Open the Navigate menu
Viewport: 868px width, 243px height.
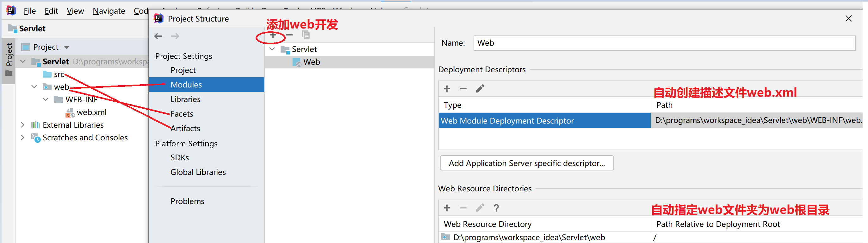[108, 11]
